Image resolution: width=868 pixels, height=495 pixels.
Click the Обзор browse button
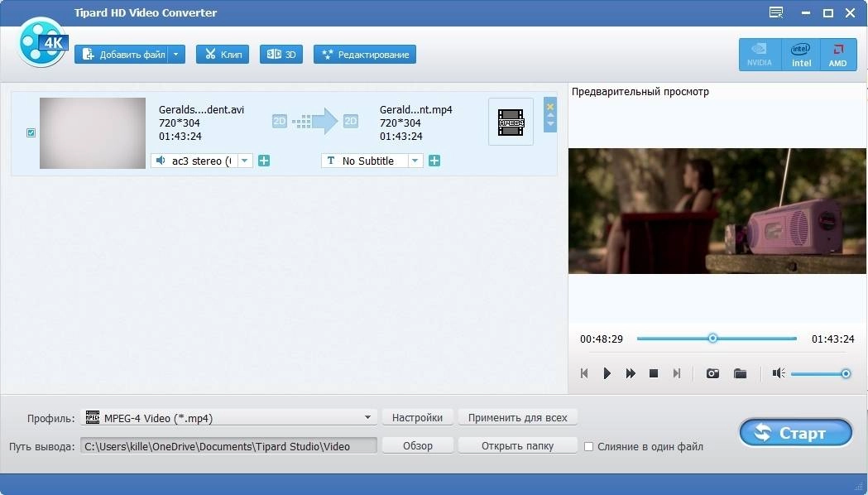[x=417, y=445]
